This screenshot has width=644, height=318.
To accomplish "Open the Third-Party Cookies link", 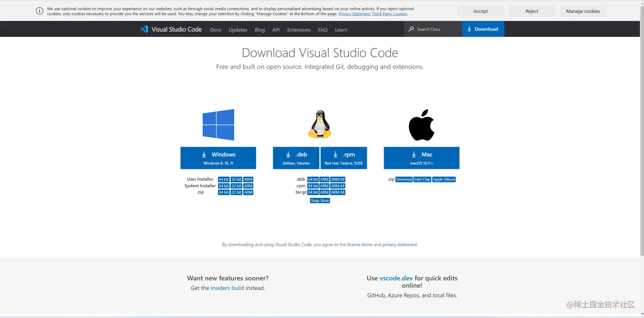I will click(389, 14).
